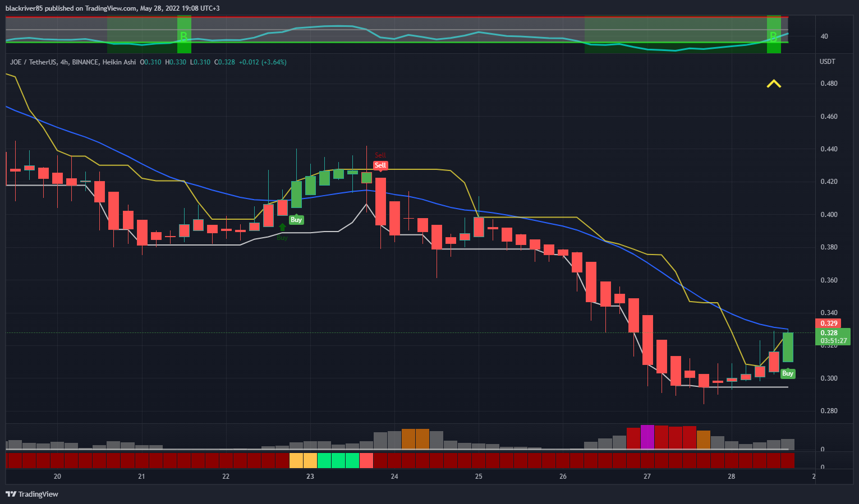
Task: Click the green up-arrow buy marker
Action: click(282, 227)
